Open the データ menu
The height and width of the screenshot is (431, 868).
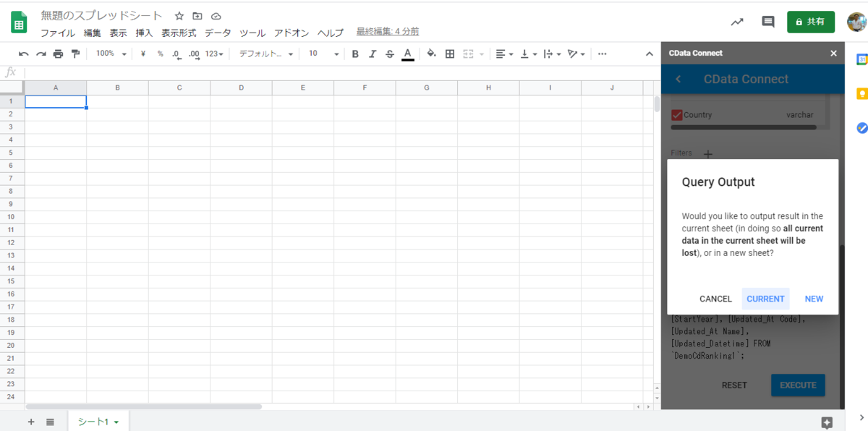click(218, 33)
